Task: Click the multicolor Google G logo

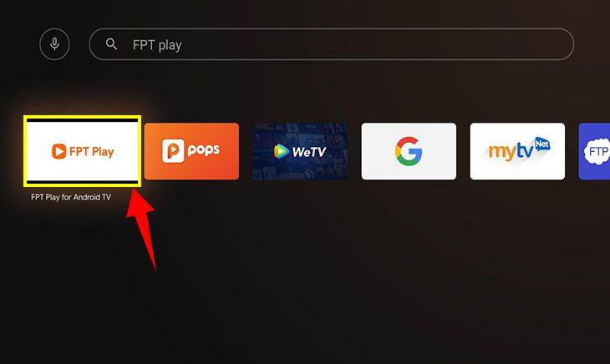Action: 409,151
